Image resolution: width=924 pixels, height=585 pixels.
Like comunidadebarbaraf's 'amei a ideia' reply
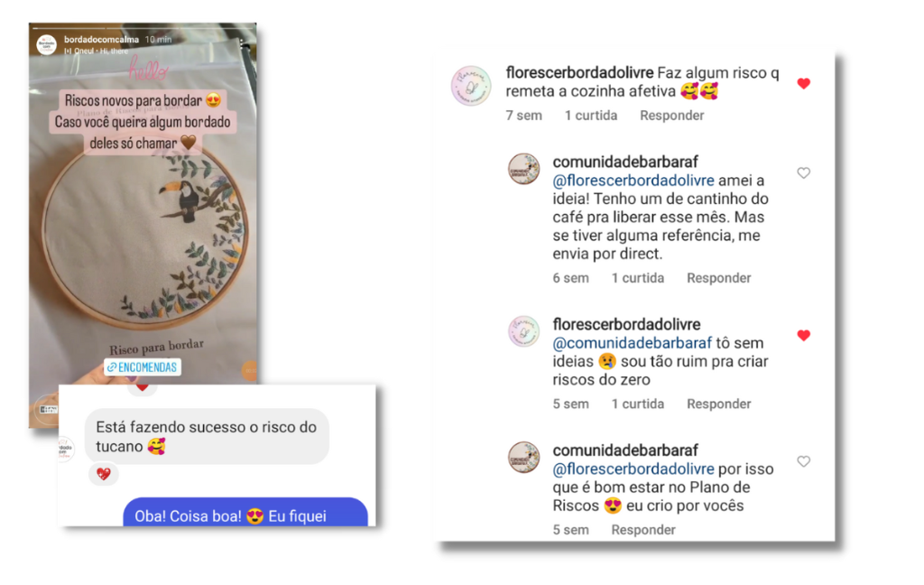coord(803,172)
